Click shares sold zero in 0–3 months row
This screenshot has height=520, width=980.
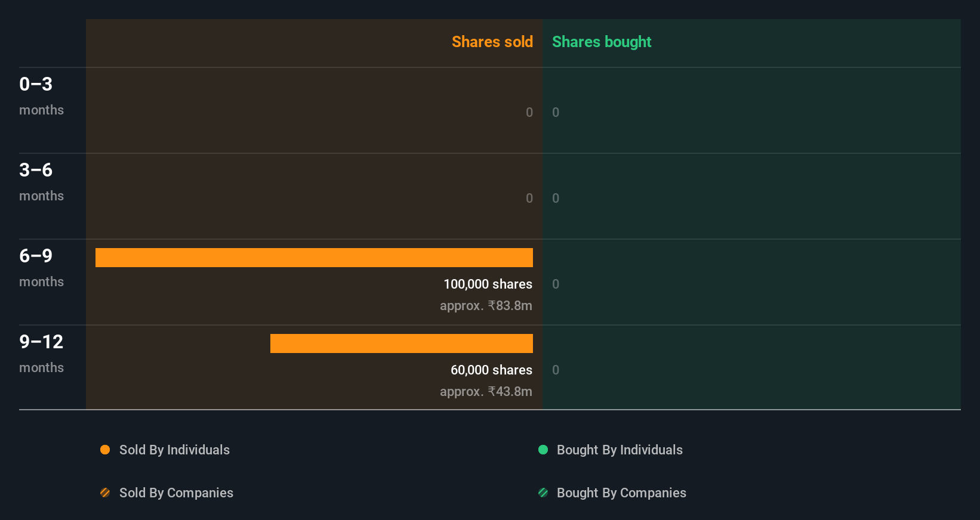tap(529, 112)
